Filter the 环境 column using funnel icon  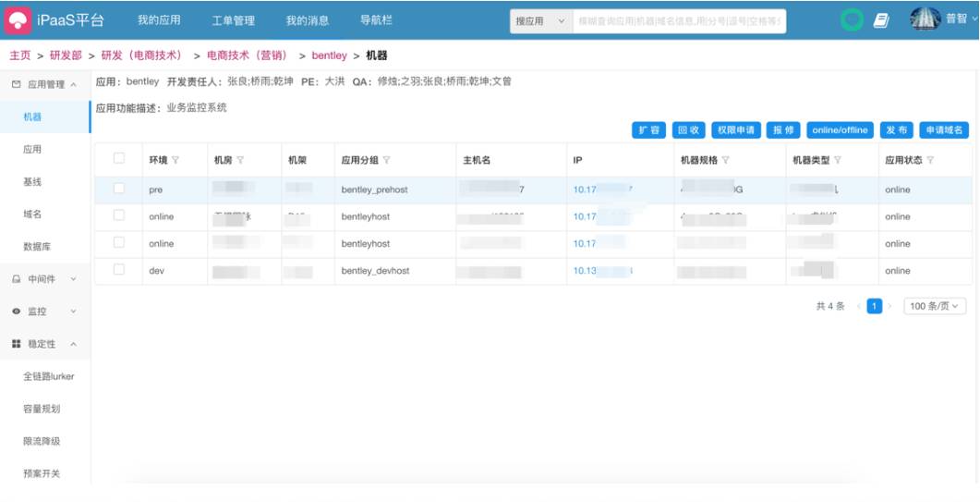click(175, 161)
